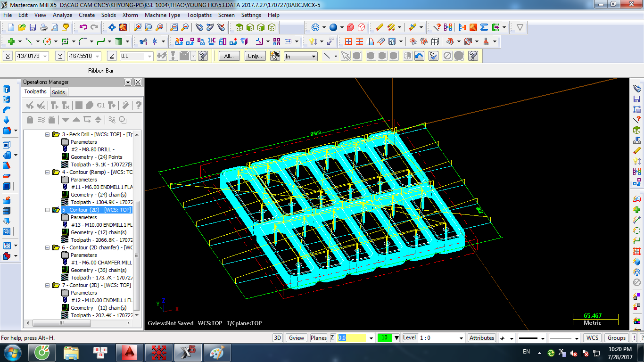Viewport: 644px width, 362px height.
Task: Click the help question mark in Operations Manager
Action: tap(138, 105)
